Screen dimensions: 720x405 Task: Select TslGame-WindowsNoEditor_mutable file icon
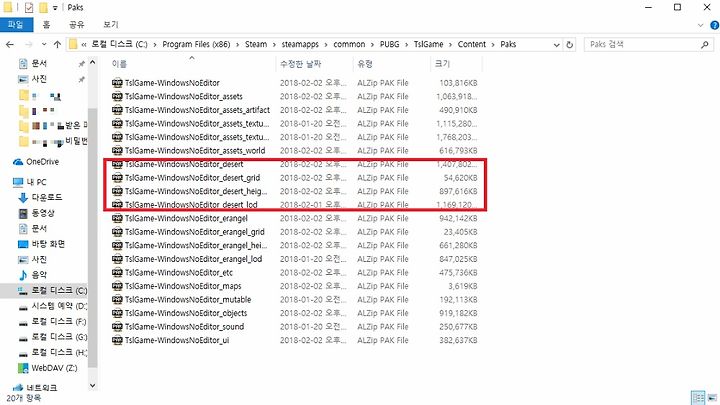point(117,300)
